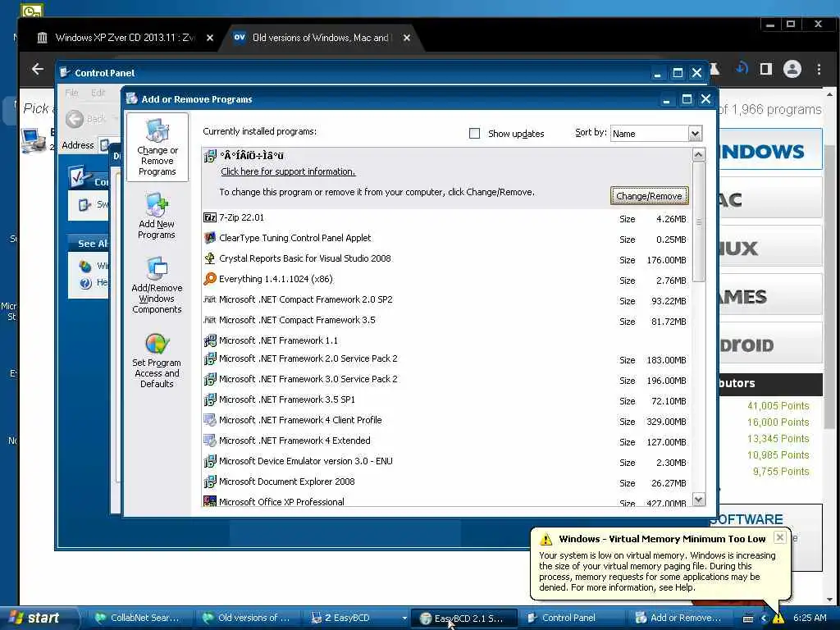Click .NET Compact Framework 3.5 icon
The height and width of the screenshot is (630, 840).
(210, 320)
